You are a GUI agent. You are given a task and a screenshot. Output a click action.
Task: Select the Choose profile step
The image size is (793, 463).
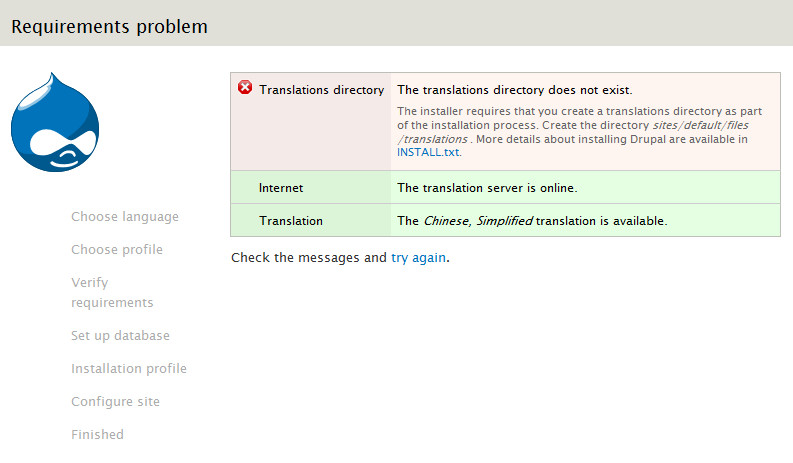[117, 250]
